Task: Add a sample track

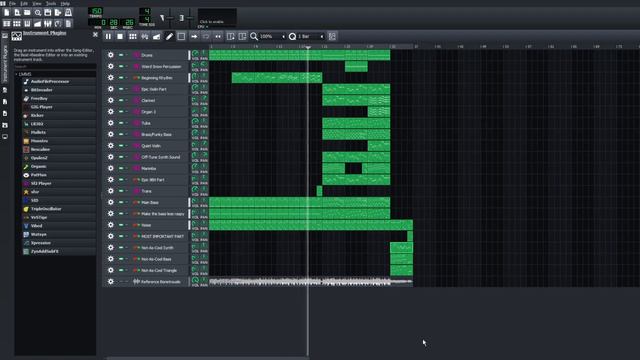Action: (144, 36)
